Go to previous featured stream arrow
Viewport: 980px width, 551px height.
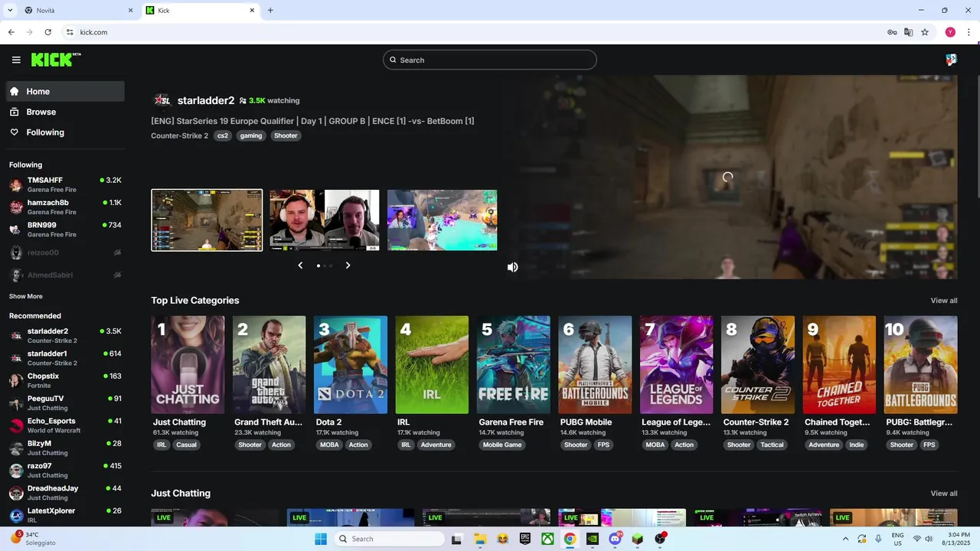[300, 266]
